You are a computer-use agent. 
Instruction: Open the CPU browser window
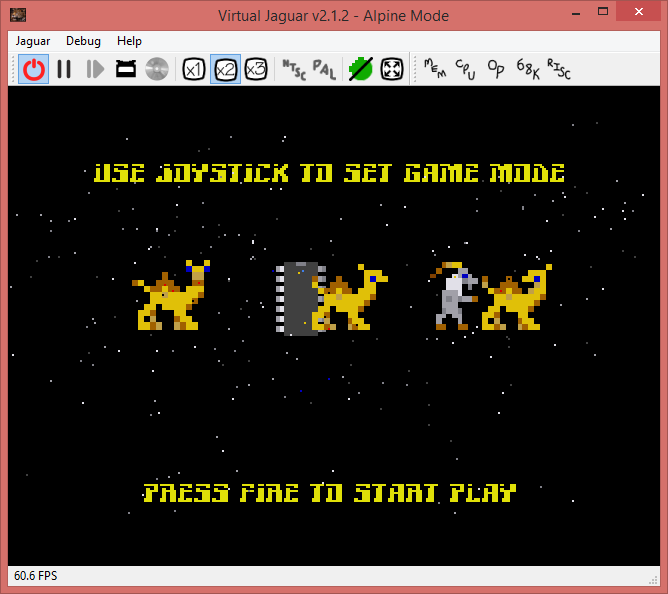[x=465, y=69]
